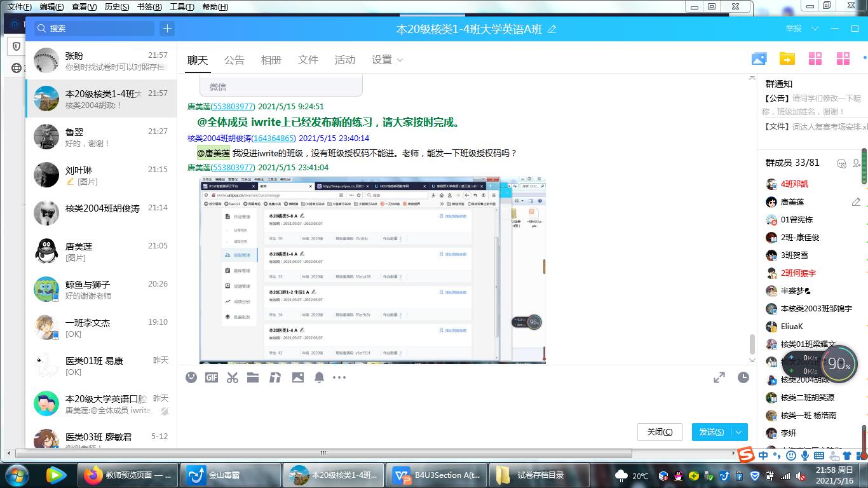Image resolution: width=868 pixels, height=488 pixels.
Task: Click the GIF sticker icon
Action: tap(212, 377)
